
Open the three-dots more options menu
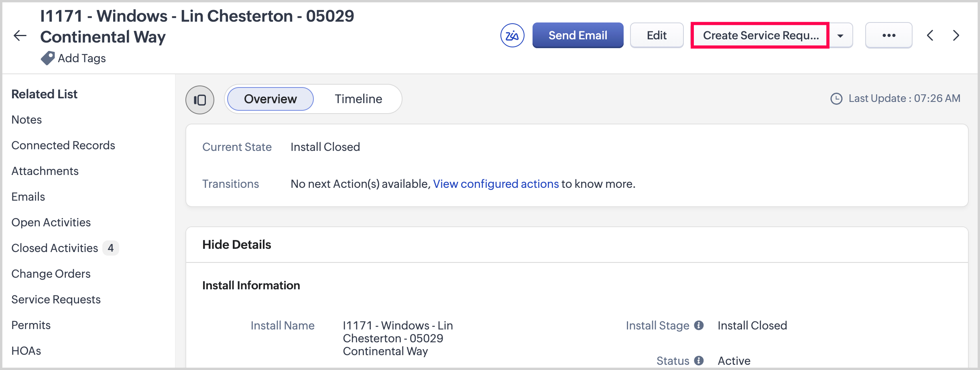(x=889, y=36)
